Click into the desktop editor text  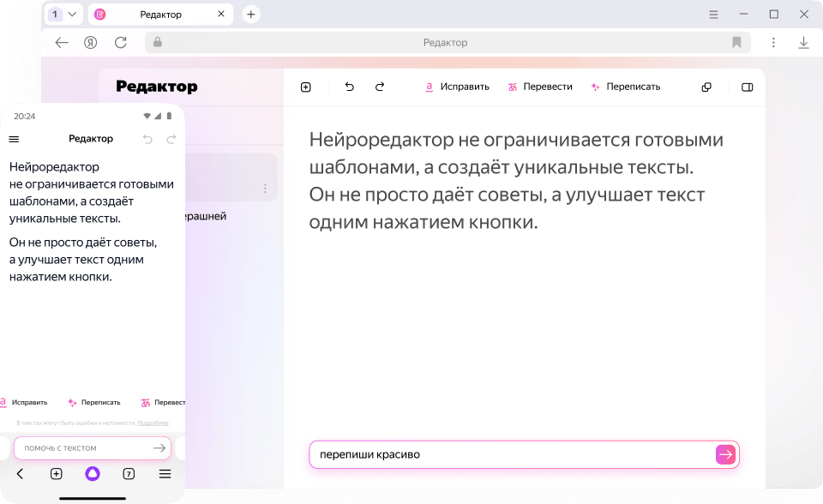(x=516, y=181)
